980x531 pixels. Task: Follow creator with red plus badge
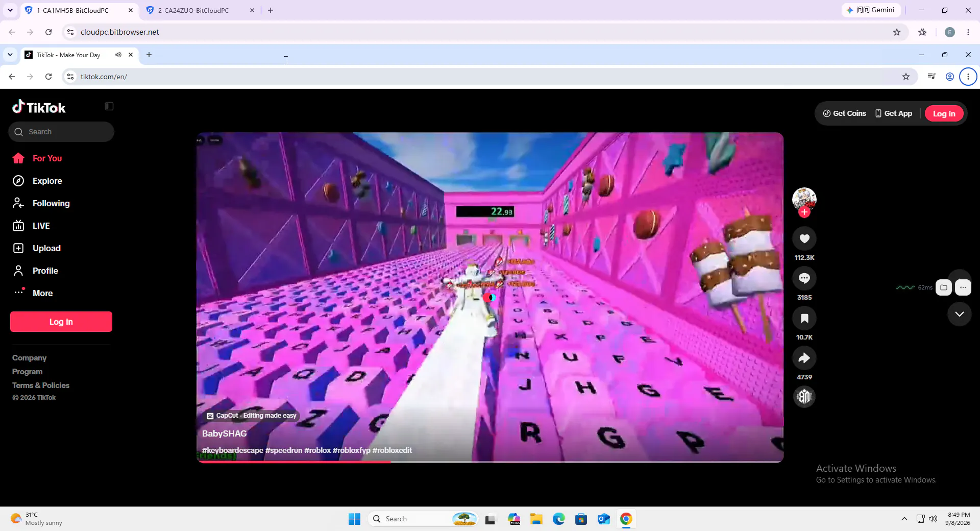(804, 212)
